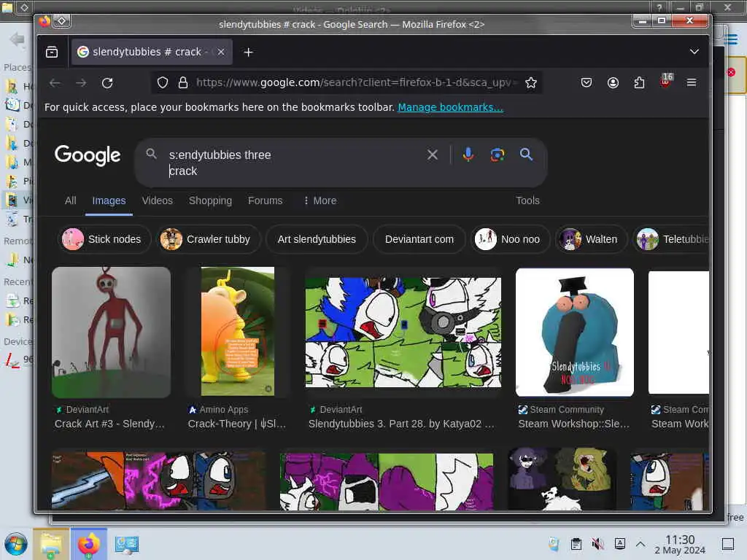747x560 pixels.
Task: Open the extensions puzzle icon
Action: point(639,83)
